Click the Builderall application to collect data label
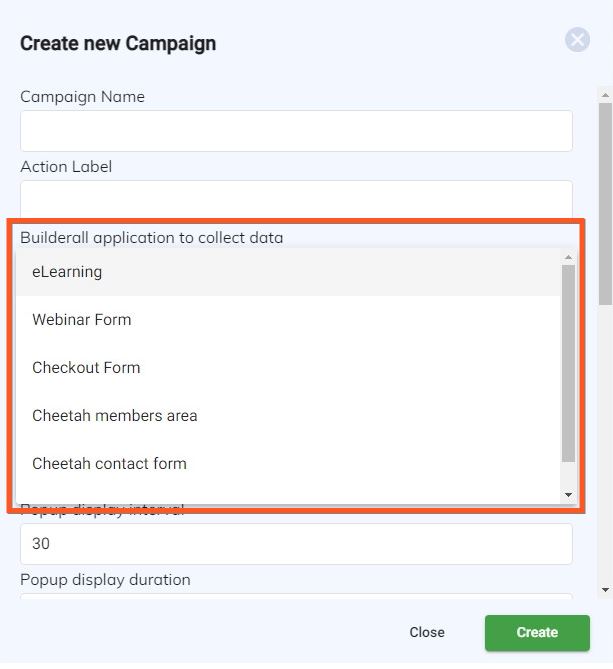 [x=151, y=238]
